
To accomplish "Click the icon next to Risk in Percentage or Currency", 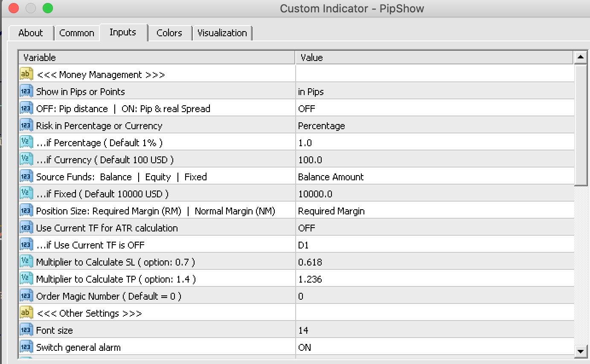I will tap(26, 126).
